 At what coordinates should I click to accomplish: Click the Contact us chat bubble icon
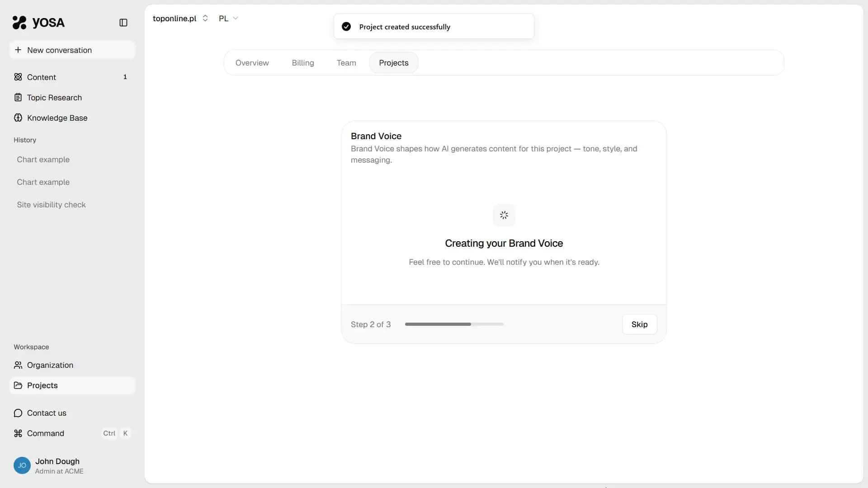tap(18, 413)
